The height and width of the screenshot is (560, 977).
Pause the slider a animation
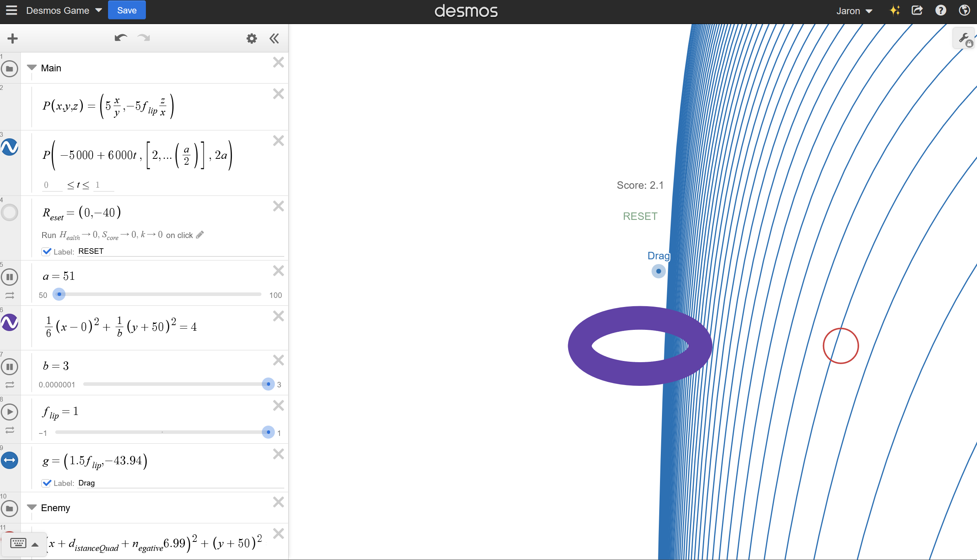tap(9, 277)
